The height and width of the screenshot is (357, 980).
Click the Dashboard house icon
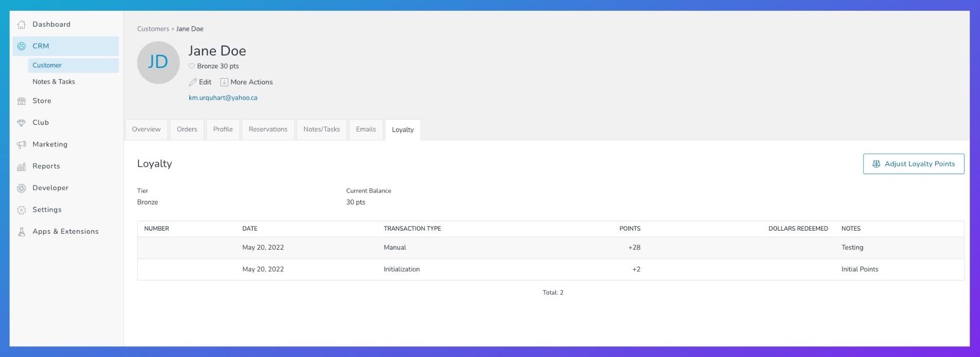(x=22, y=25)
